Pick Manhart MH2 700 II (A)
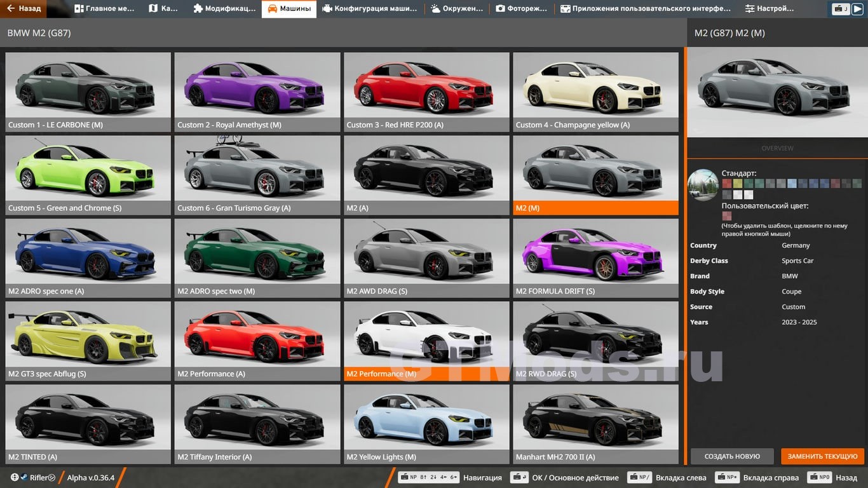Image resolution: width=868 pixels, height=488 pixels. 595,424
